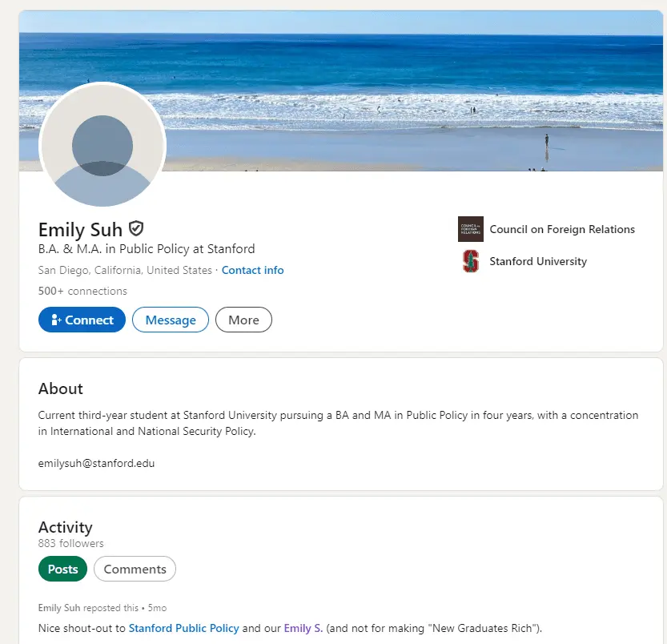
Task: Switch to the Comments activity filter
Action: [135, 569]
